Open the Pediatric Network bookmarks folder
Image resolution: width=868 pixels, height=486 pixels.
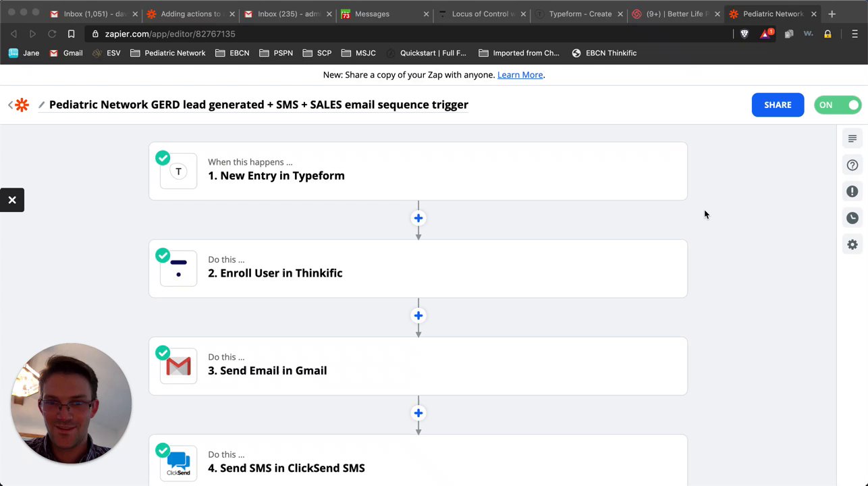tap(168, 53)
